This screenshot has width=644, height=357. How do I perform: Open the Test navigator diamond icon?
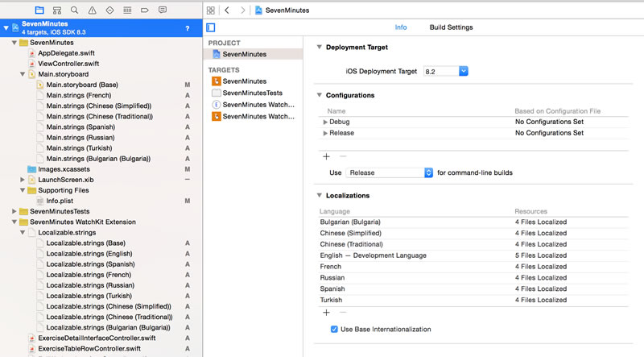[109, 10]
